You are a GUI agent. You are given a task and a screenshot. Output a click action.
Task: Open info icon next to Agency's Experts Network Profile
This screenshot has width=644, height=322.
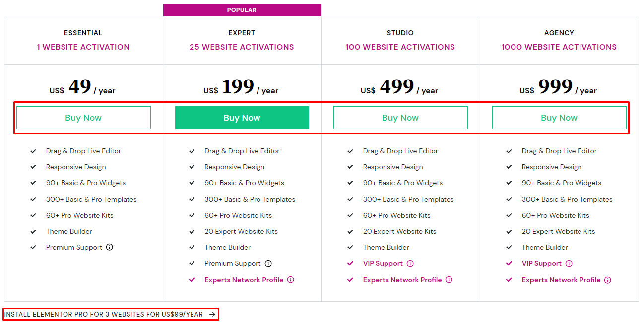(608, 280)
